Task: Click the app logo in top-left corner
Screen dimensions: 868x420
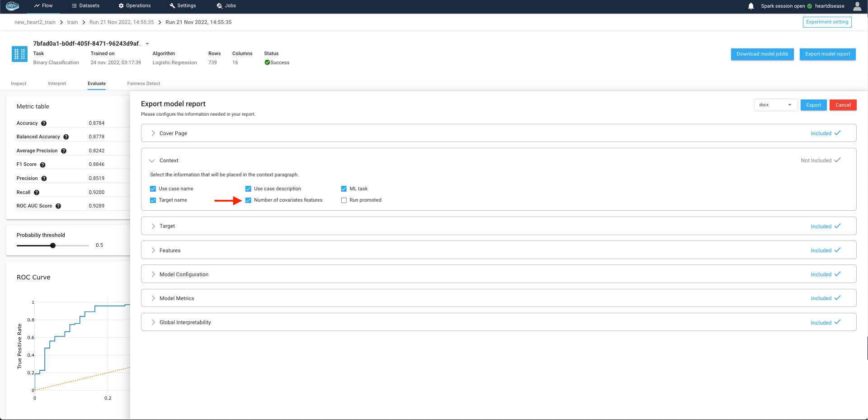Action: coord(12,6)
